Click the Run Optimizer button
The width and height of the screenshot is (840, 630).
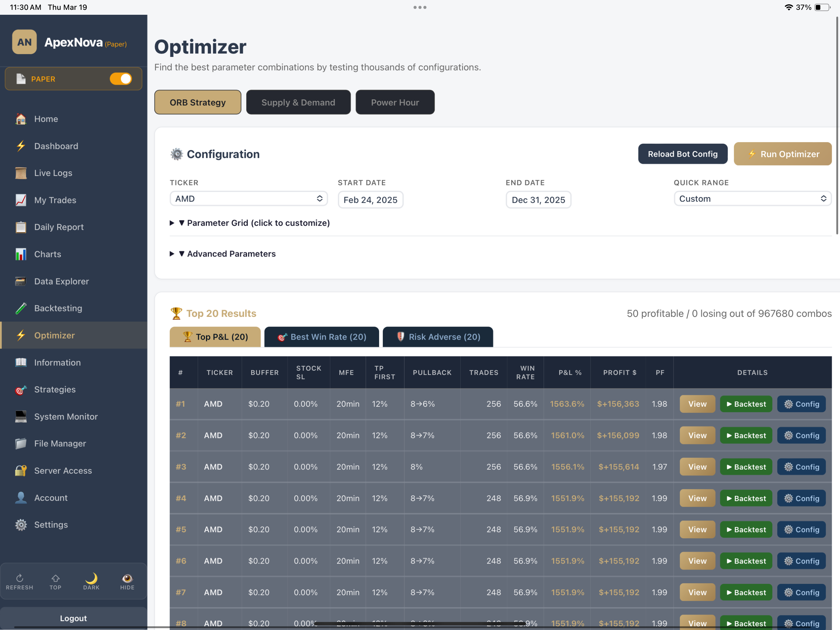pyautogui.click(x=783, y=154)
